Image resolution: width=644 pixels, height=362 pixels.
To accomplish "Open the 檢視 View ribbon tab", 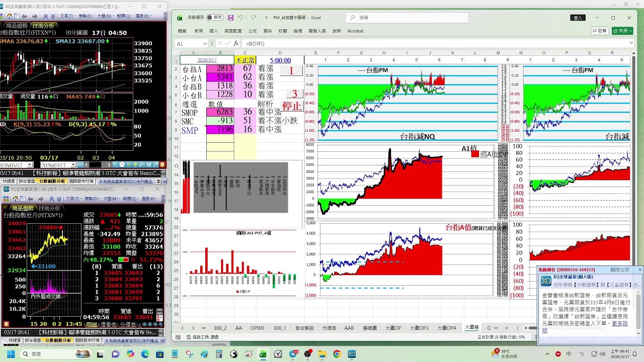I will [x=298, y=31].
